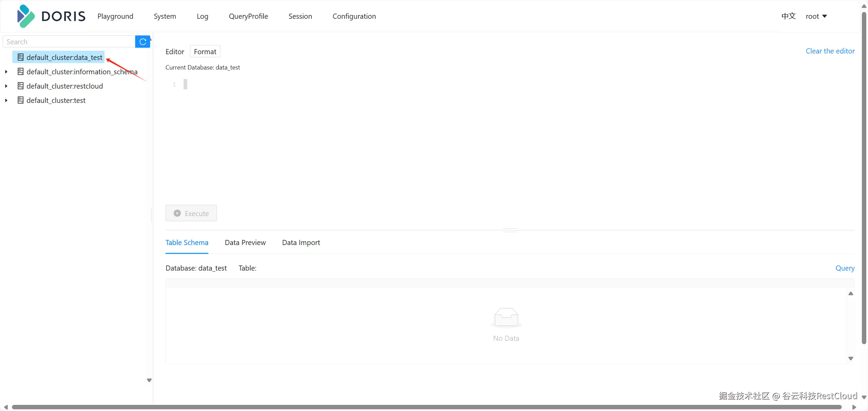Click the page horizontal scrollbar thumb
The image size is (868, 411).
(427, 407)
